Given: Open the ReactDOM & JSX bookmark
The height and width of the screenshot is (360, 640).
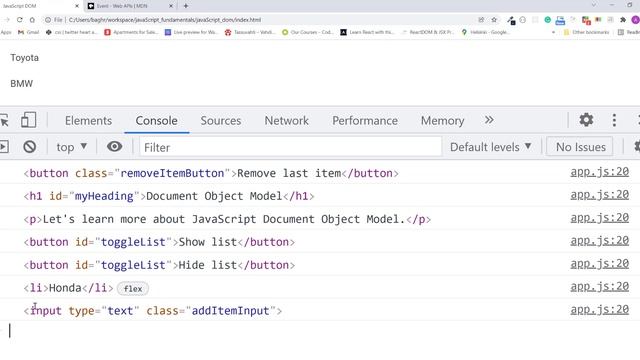Looking at the screenshot, I should coord(428,32).
